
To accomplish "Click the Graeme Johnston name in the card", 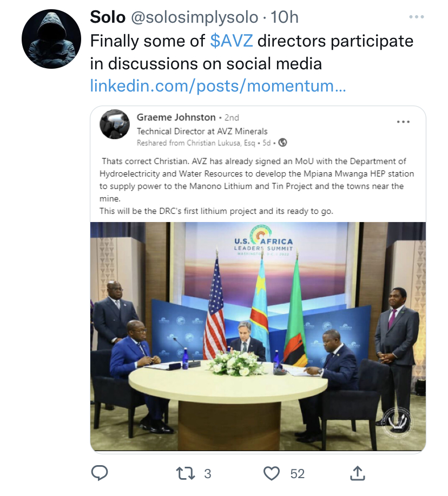I will [176, 118].
